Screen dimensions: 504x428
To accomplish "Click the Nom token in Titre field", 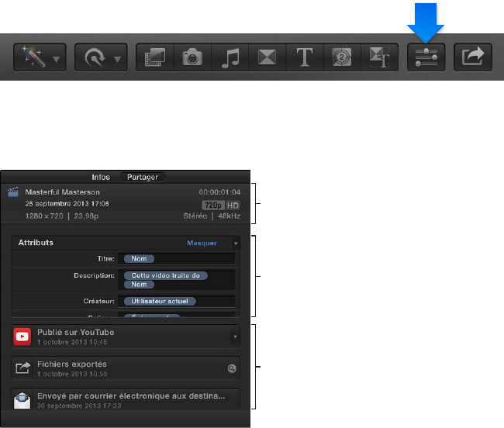I will point(139,259).
